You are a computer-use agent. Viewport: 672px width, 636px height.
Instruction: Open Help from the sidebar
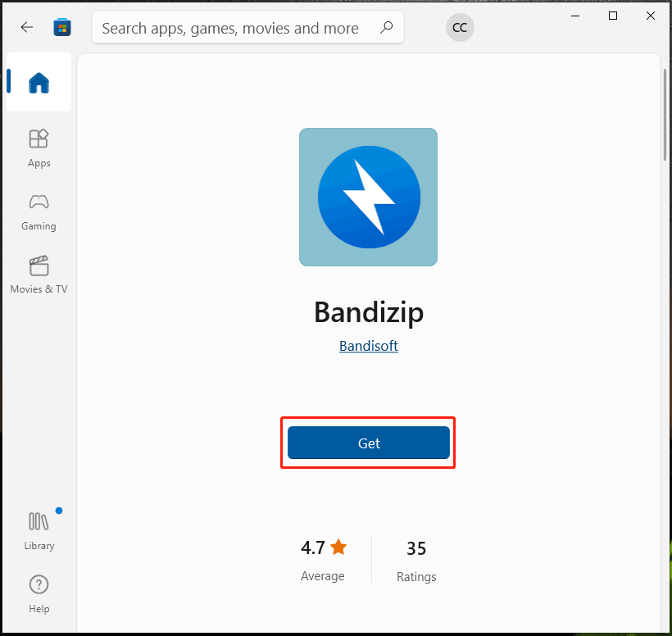click(x=39, y=594)
